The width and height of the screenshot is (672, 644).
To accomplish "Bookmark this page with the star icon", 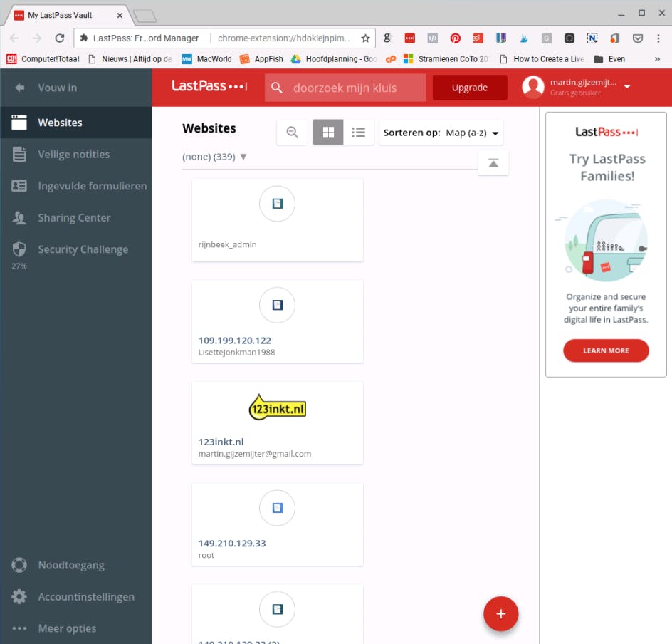I will (x=365, y=38).
